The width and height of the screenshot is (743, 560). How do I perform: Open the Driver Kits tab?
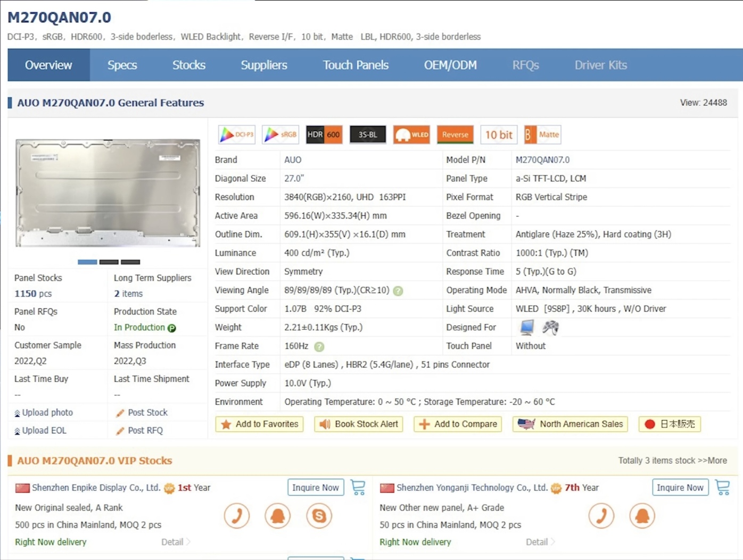(x=601, y=65)
